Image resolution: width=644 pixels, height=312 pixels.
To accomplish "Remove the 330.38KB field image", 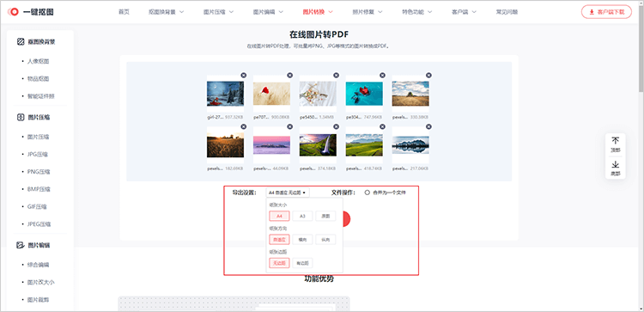I will 428,76.
